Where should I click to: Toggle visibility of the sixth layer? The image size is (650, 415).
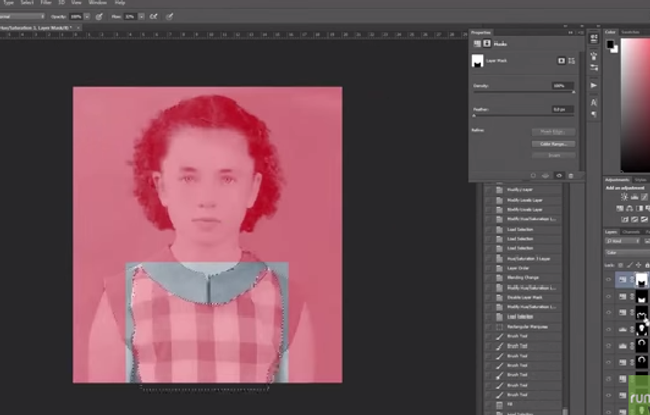[609, 362]
